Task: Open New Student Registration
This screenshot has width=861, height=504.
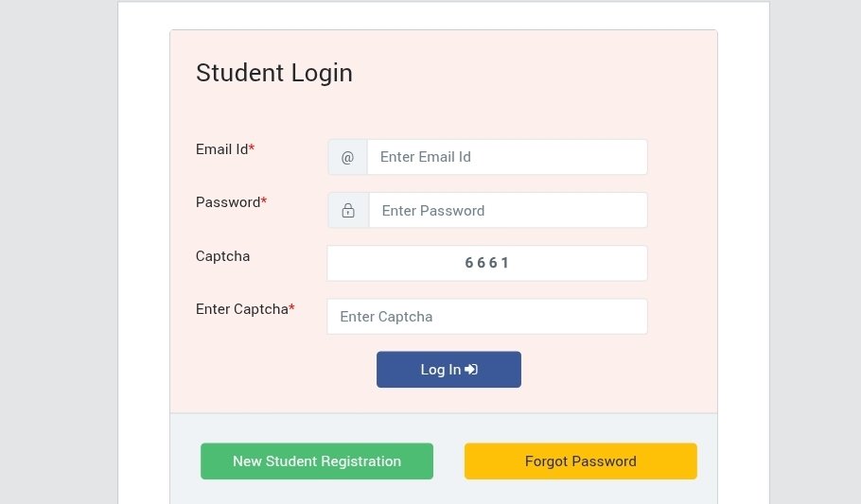Action: 317,461
